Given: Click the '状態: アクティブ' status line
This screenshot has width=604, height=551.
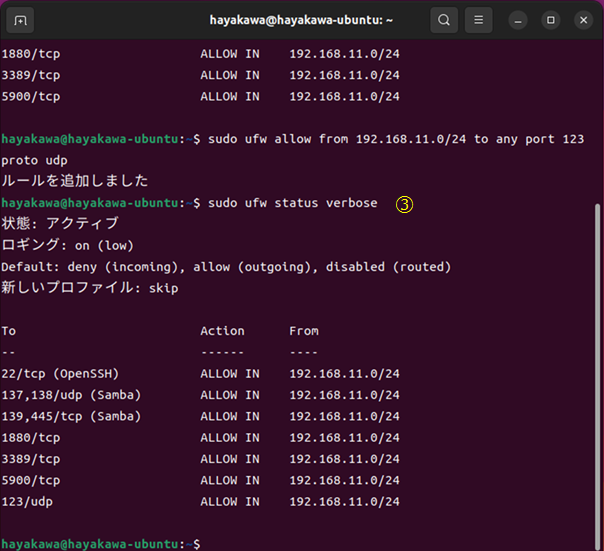Looking at the screenshot, I should point(60,223).
